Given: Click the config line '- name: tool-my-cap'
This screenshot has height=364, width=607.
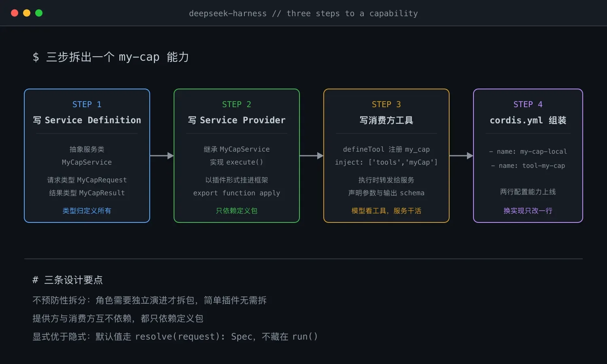Looking at the screenshot, I should 528,166.
